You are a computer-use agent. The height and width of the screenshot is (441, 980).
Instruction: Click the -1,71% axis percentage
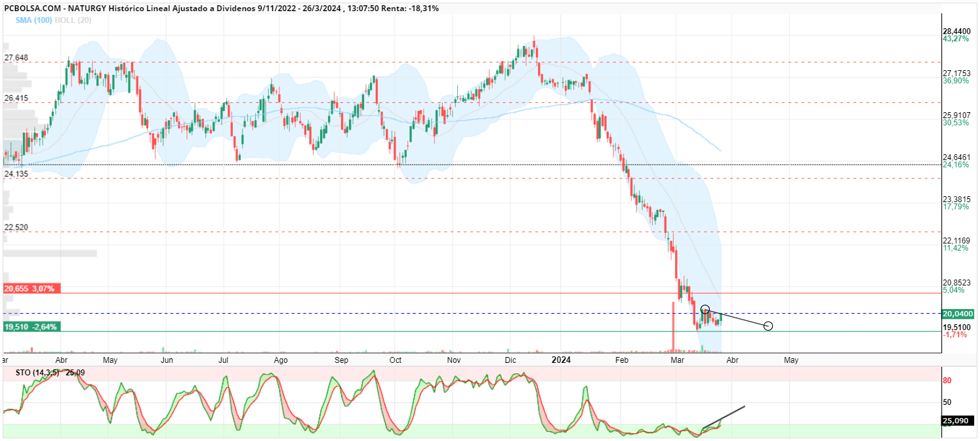pos(954,335)
